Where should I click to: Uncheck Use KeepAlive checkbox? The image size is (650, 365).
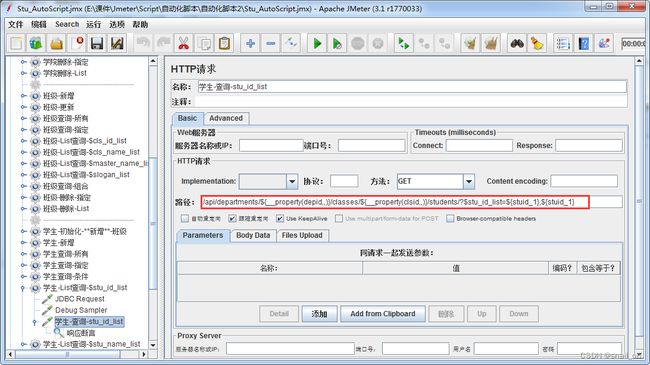(280, 218)
